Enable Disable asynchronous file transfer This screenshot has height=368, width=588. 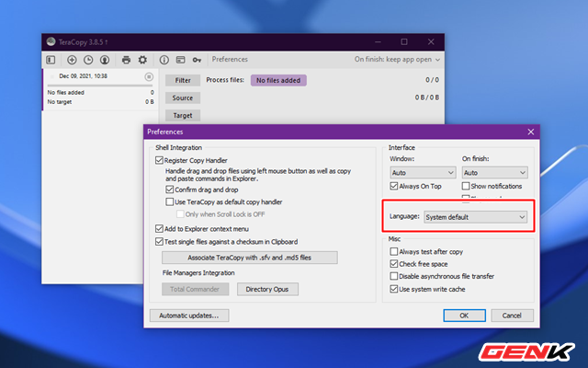pos(394,276)
